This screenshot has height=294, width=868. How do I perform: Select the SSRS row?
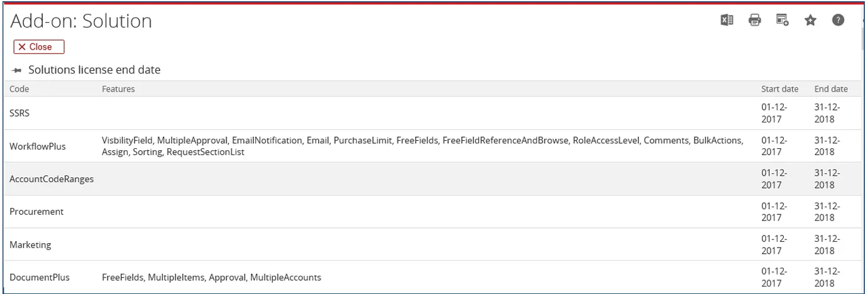[x=19, y=114]
